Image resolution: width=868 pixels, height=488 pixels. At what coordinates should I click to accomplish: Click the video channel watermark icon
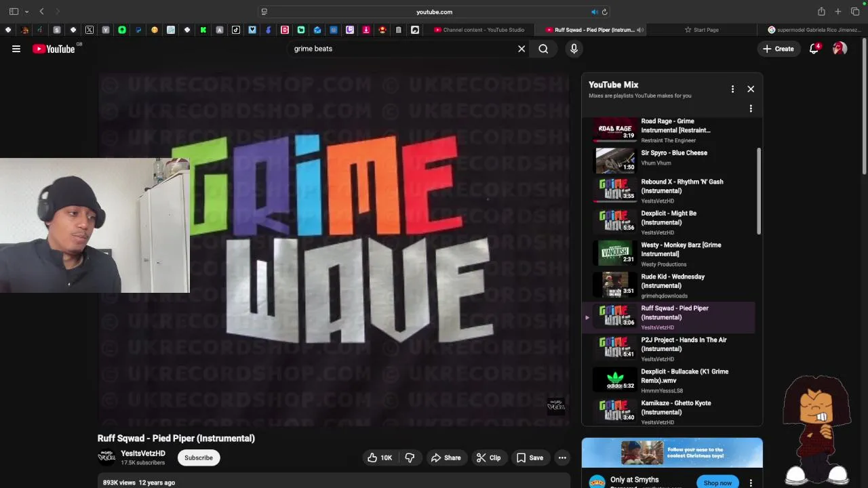(x=556, y=406)
